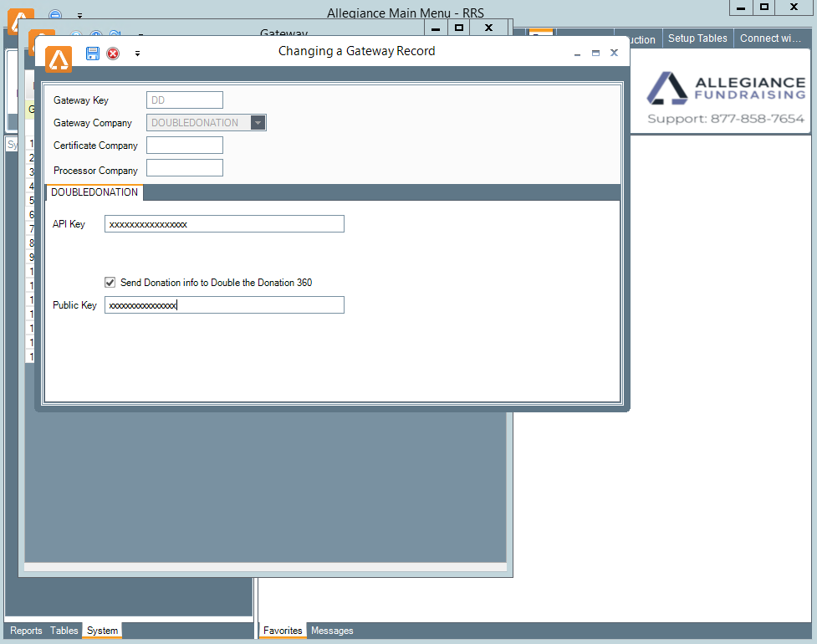
Task: Select the System tab at bottom
Action: 102,631
